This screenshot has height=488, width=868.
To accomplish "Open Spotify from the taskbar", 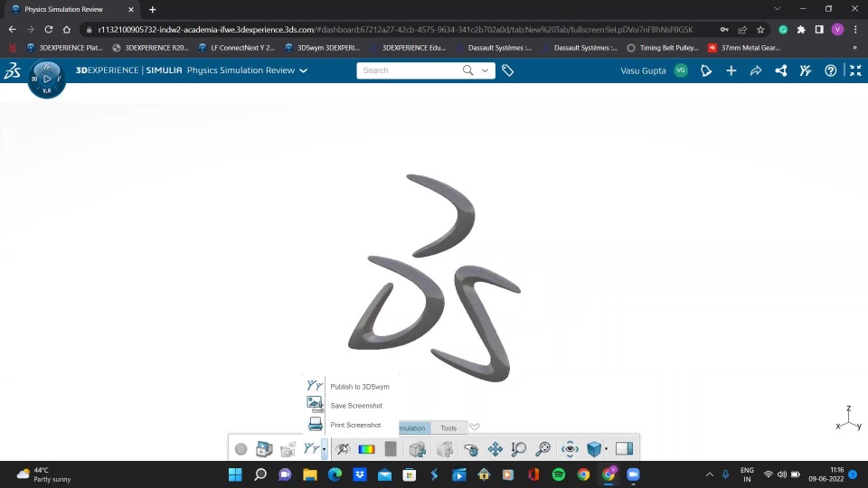I will (559, 474).
